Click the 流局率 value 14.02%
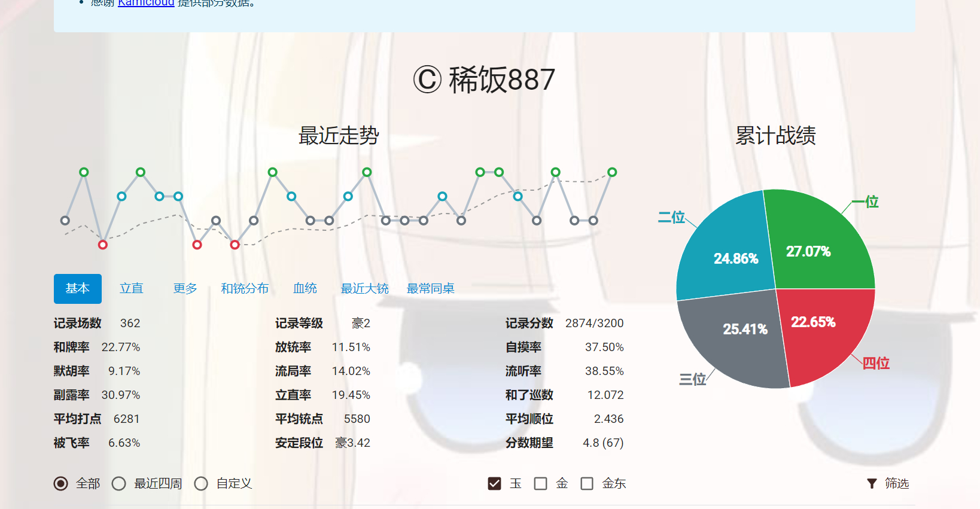The image size is (980, 509). click(351, 371)
